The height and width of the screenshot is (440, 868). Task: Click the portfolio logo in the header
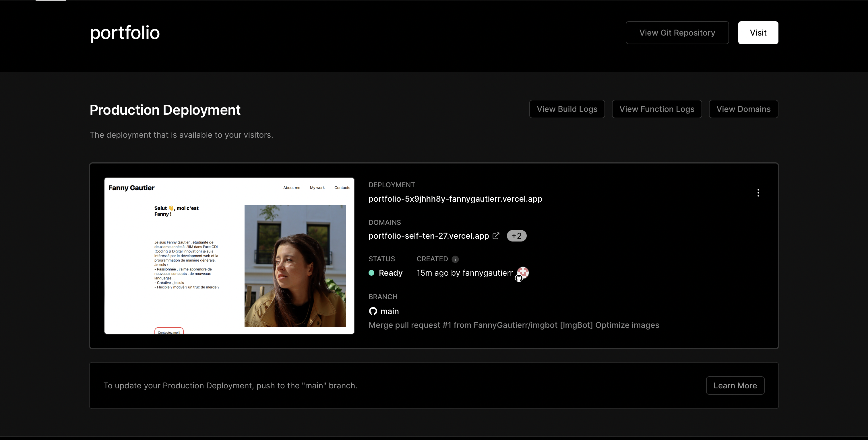pyautogui.click(x=124, y=33)
